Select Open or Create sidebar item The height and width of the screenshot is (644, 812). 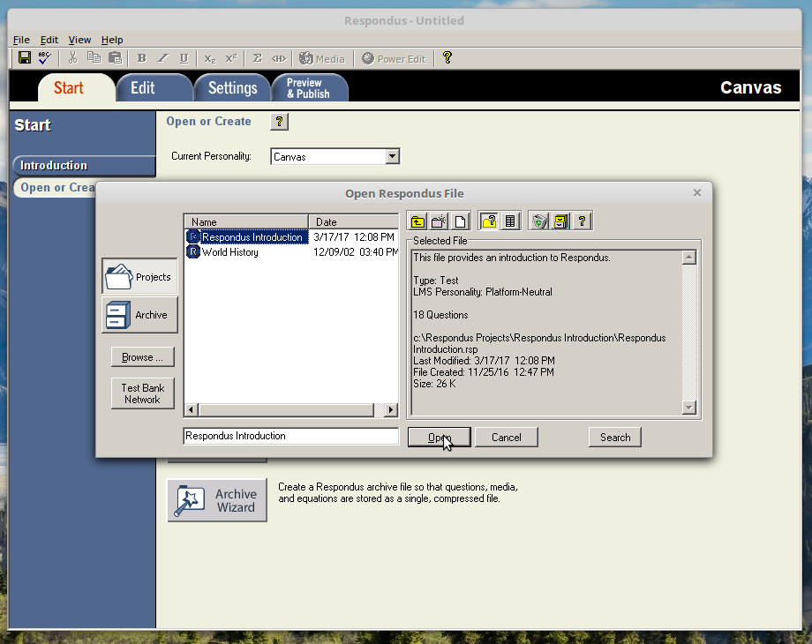coord(55,187)
